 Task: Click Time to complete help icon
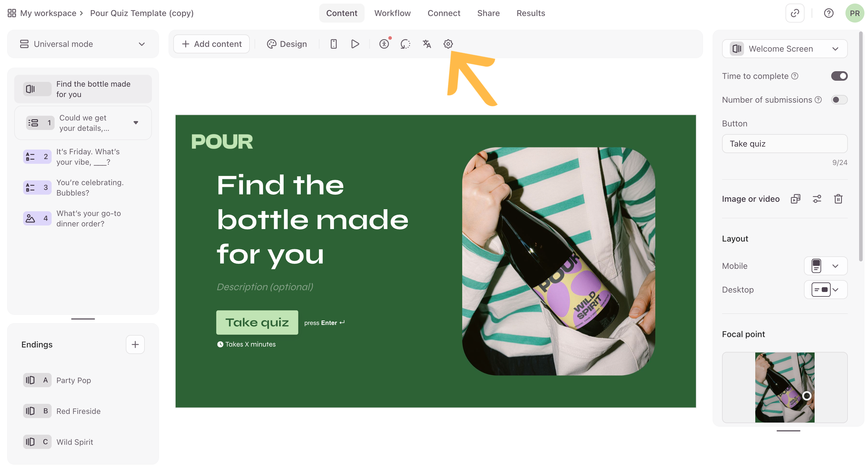point(794,76)
